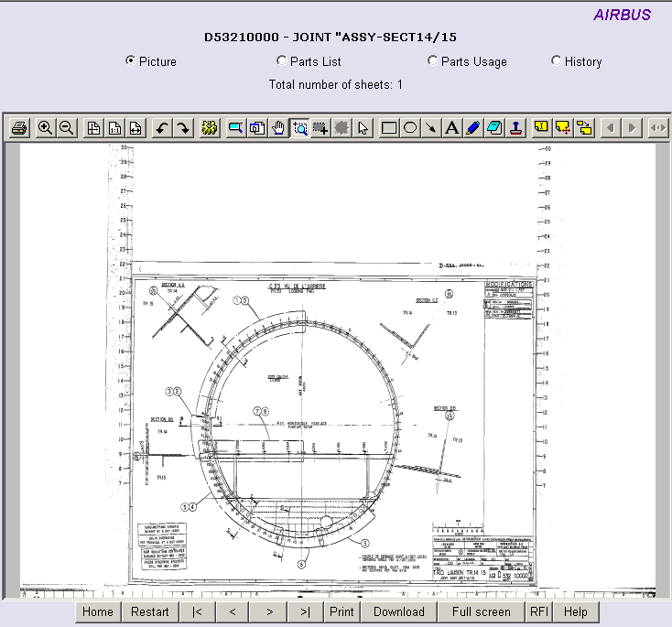
Task: Select the rectangle annotation tool
Action: pyautogui.click(x=389, y=128)
